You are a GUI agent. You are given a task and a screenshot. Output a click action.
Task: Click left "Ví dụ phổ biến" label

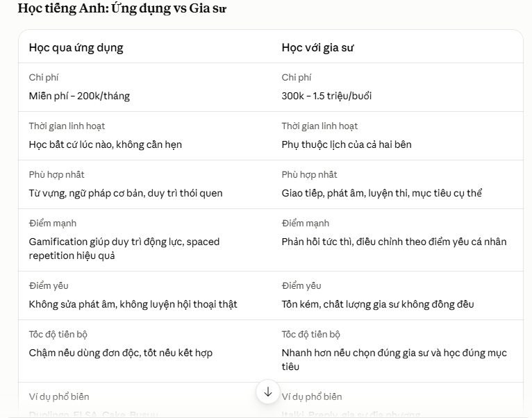(x=59, y=396)
